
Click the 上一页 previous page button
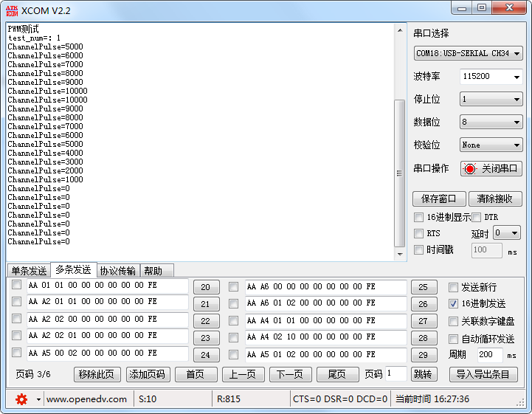click(243, 375)
